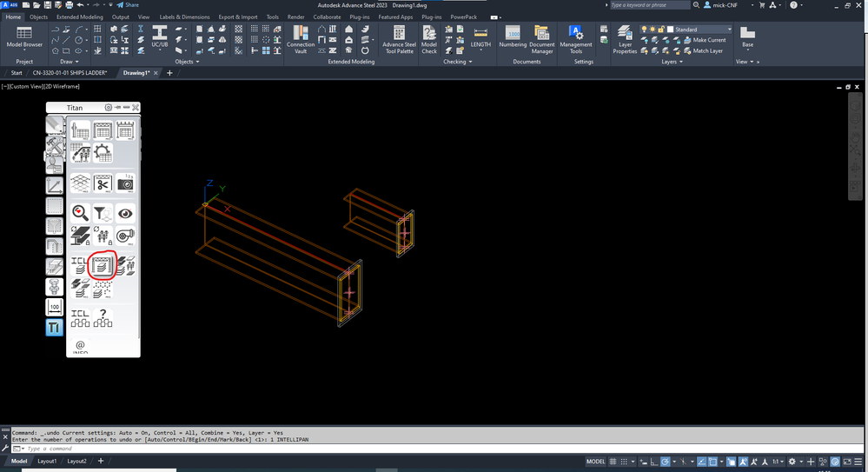Click the Titan turbine icon
868x472 pixels.
(125, 236)
